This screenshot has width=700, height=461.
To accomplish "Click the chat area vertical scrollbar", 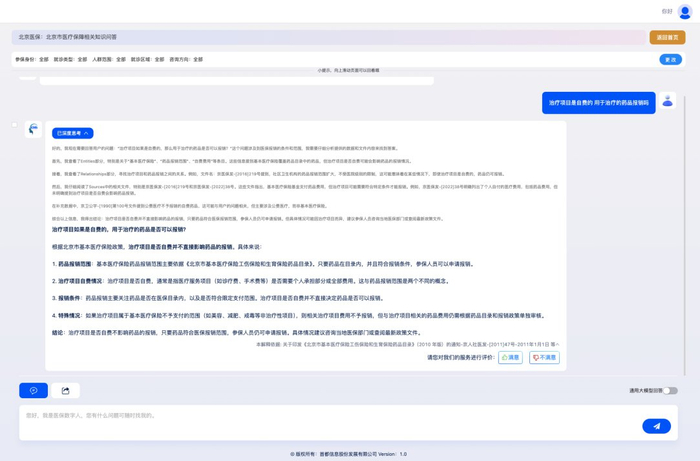I will pyautogui.click(x=685, y=236).
